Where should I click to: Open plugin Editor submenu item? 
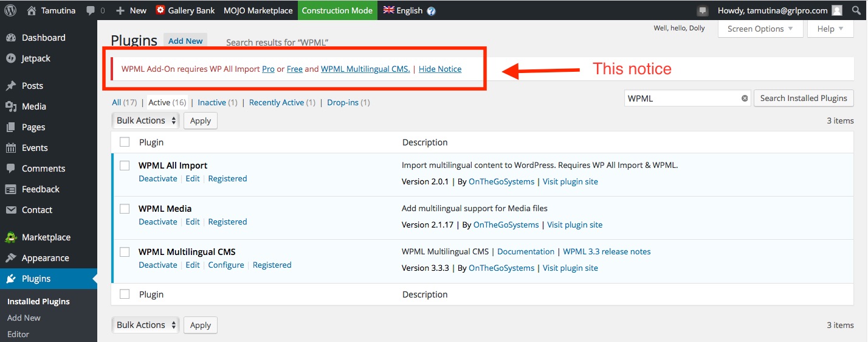click(x=18, y=334)
